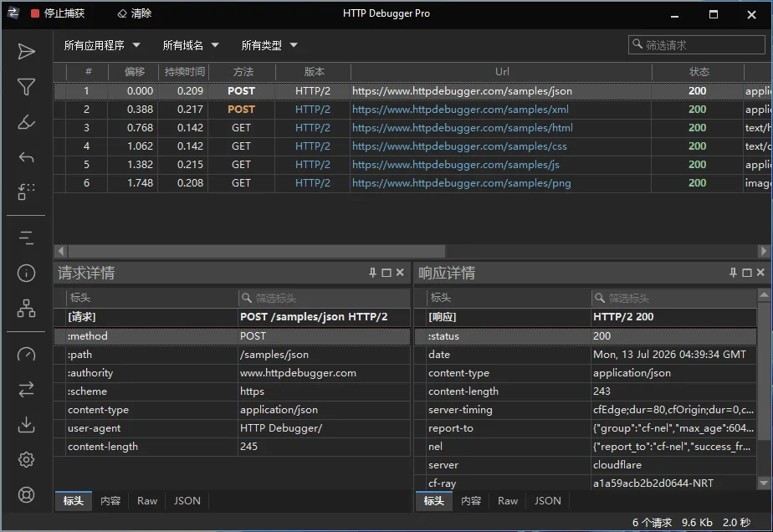
Task: Expand the All Applications (所有应用程序) dropdown
Action: tap(102, 45)
